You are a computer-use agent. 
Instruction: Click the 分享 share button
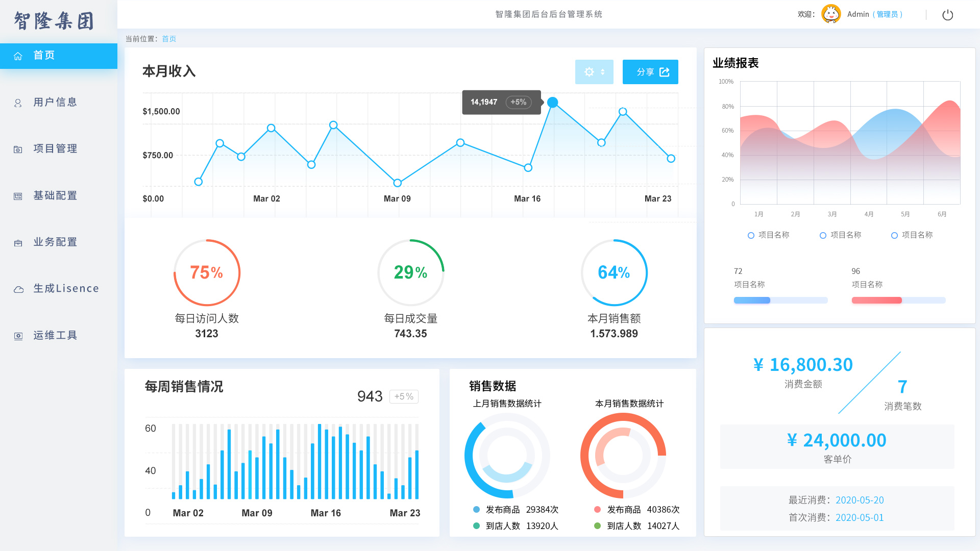click(650, 72)
